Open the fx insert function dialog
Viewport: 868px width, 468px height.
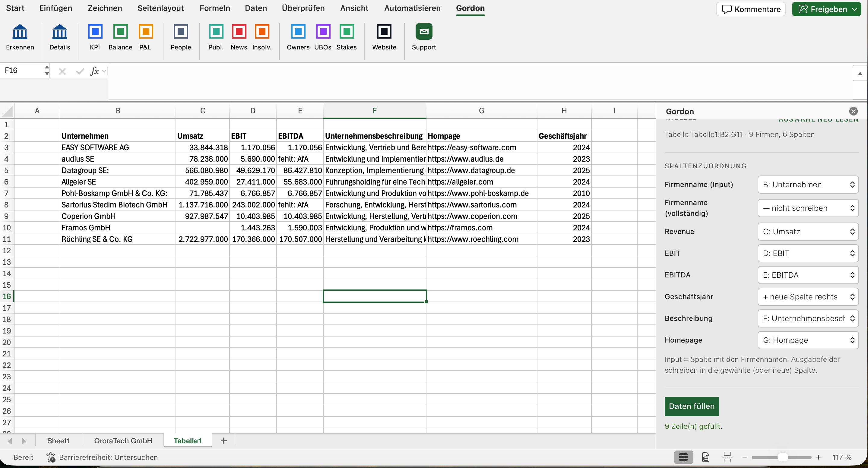94,71
